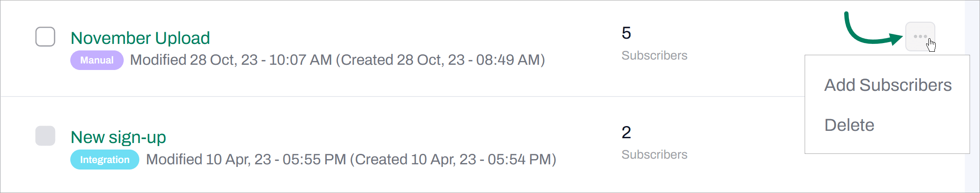Open the three-dot options menu button
The height and width of the screenshot is (193, 980).
[x=920, y=37]
